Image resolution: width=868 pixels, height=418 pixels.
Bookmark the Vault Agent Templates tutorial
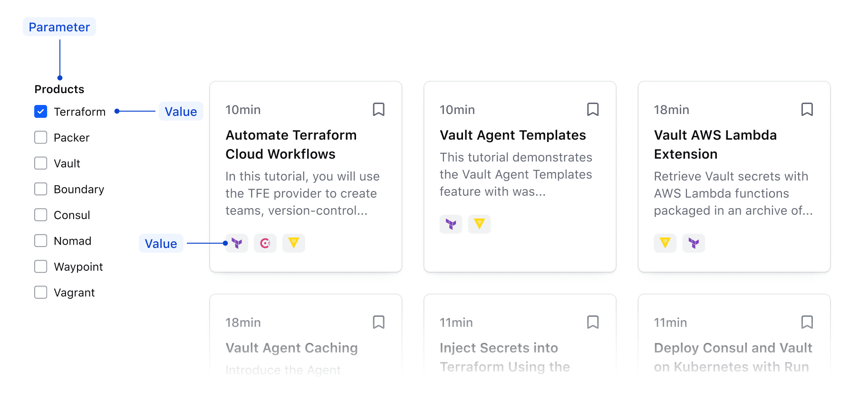pos(593,110)
